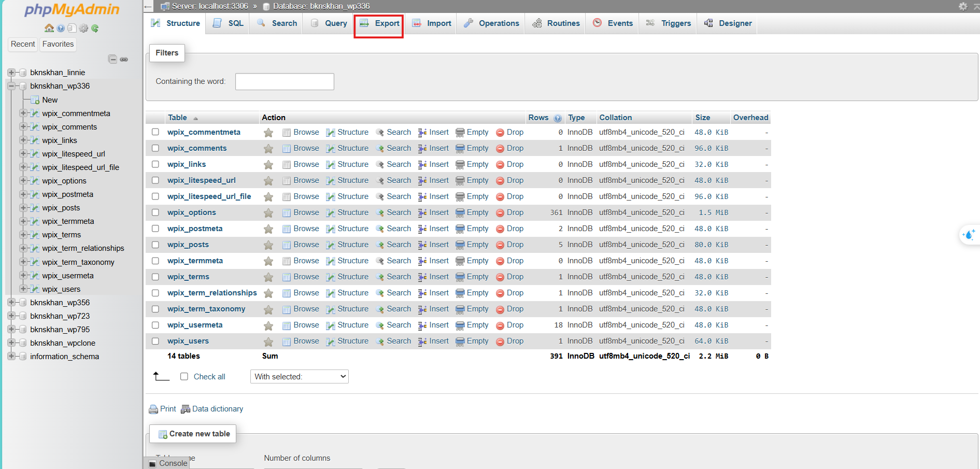Image resolution: width=980 pixels, height=469 pixels.
Task: Click the floating water drop widget
Action: coord(969,235)
